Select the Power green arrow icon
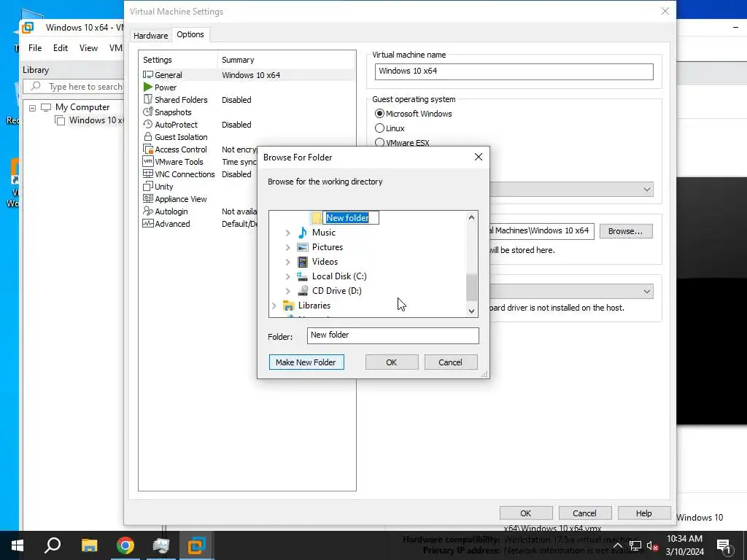747x560 pixels. point(148,87)
